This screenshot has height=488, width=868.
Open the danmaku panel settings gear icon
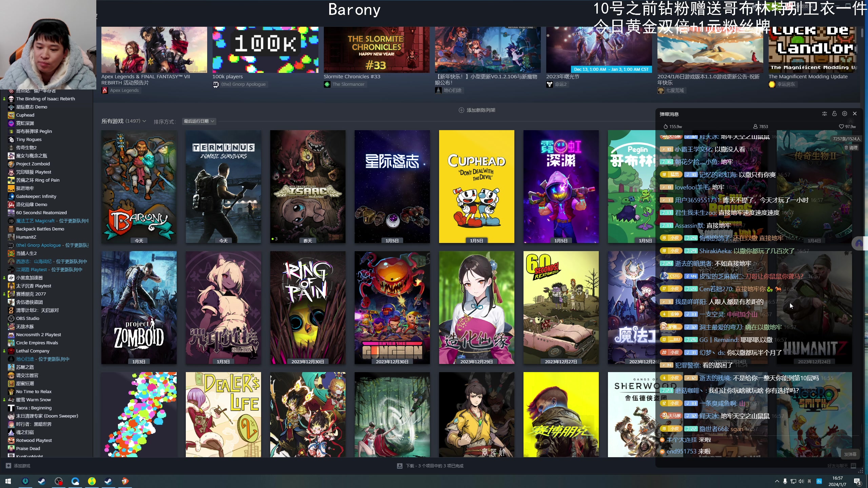845,114
